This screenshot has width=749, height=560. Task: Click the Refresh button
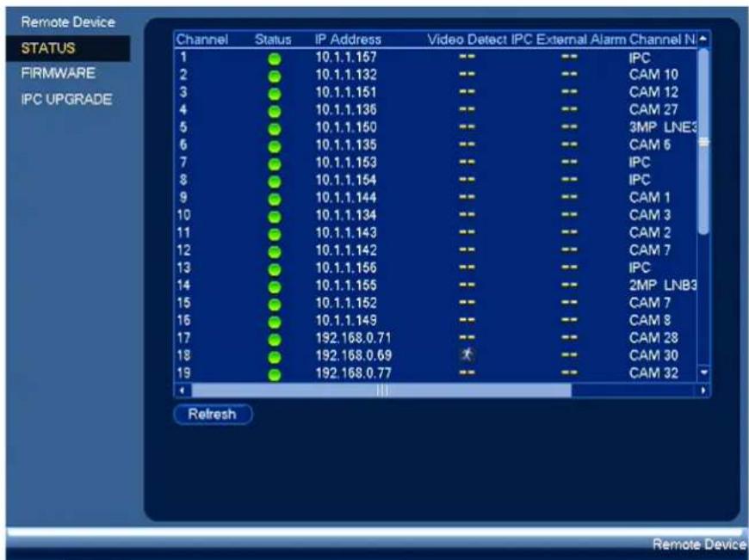[x=213, y=414]
